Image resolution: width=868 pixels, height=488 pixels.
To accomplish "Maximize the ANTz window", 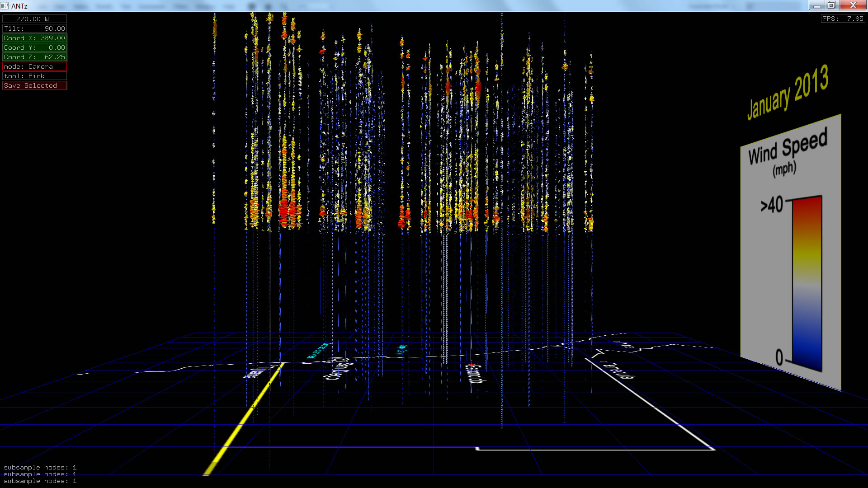I will [x=832, y=5].
